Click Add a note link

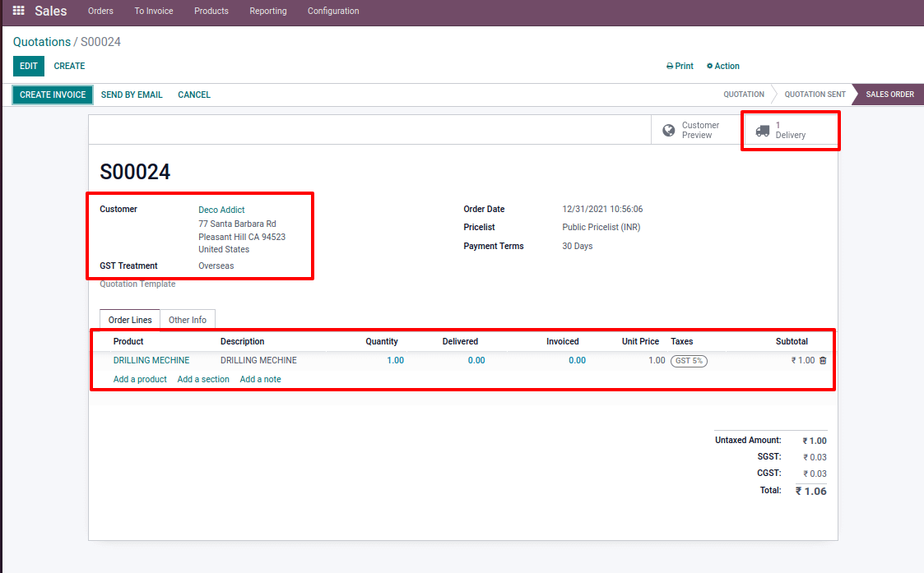click(x=261, y=379)
